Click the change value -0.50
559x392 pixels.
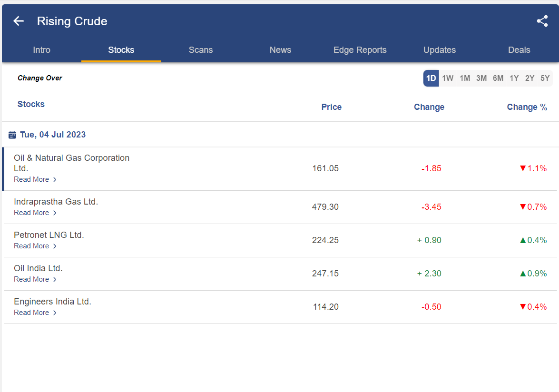click(x=432, y=307)
